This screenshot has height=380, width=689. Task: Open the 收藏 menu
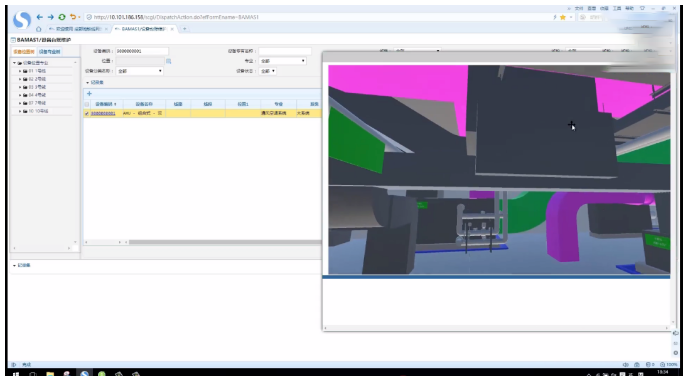tap(605, 8)
